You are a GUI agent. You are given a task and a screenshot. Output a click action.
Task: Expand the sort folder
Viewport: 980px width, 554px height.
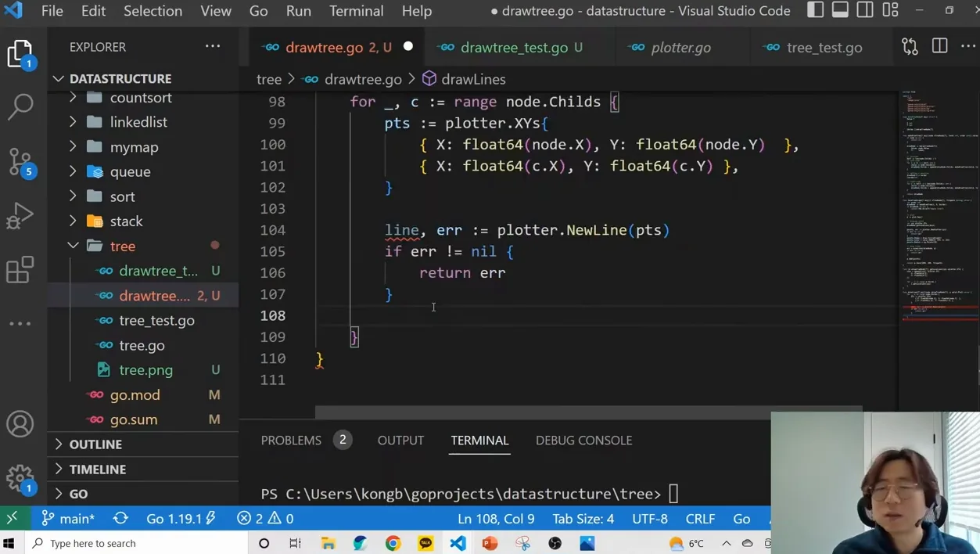pos(143,196)
